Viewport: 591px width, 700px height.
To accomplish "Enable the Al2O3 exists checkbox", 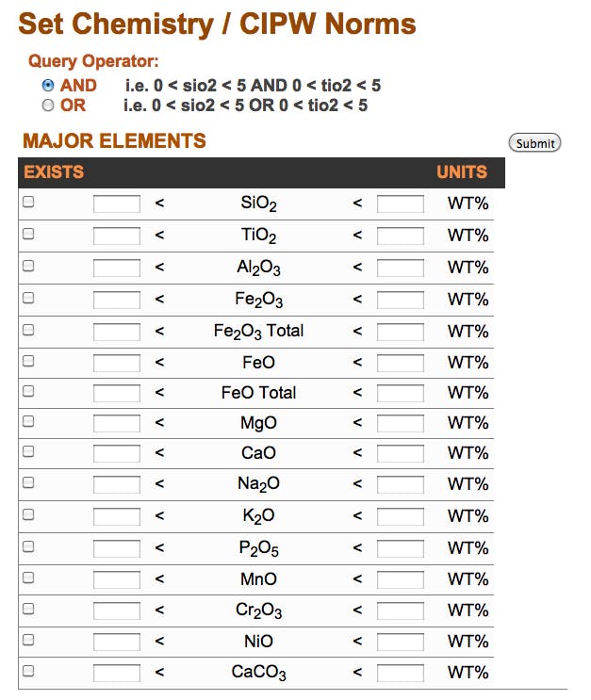I will [28, 266].
